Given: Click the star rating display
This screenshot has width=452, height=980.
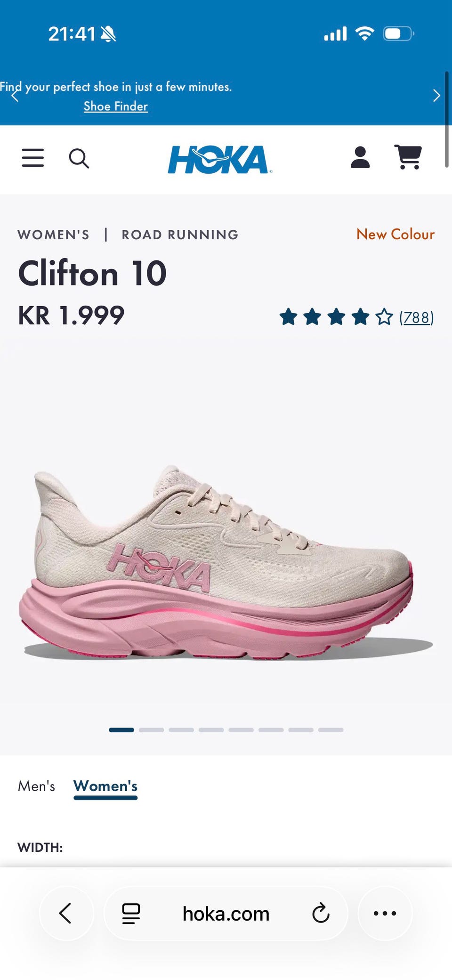Looking at the screenshot, I should click(336, 317).
